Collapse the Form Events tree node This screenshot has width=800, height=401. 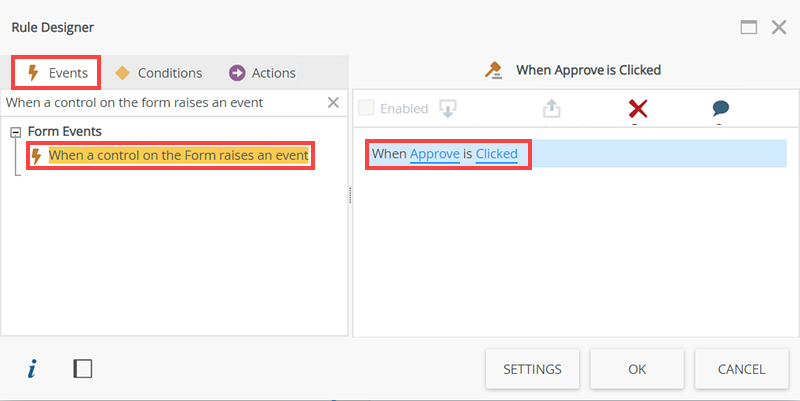16,131
